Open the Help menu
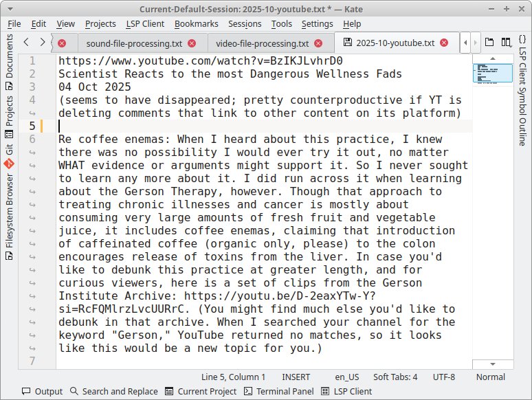 pos(352,24)
